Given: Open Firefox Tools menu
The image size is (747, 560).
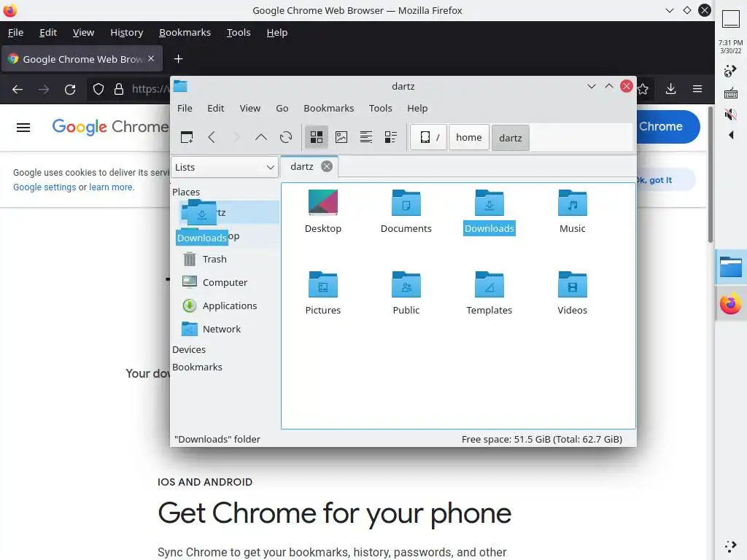Looking at the screenshot, I should (x=239, y=32).
